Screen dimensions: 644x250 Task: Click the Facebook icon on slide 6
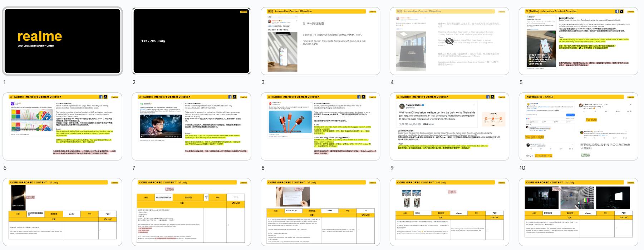point(101,97)
